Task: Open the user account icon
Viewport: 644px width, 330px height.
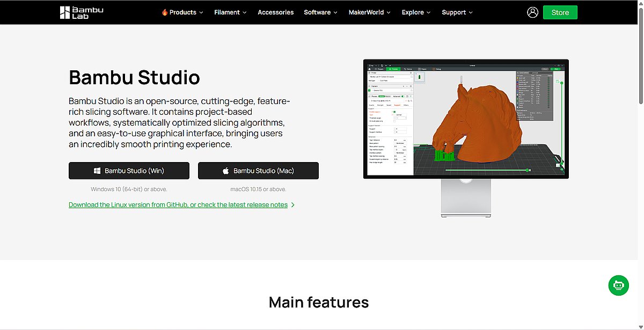Action: click(x=532, y=12)
